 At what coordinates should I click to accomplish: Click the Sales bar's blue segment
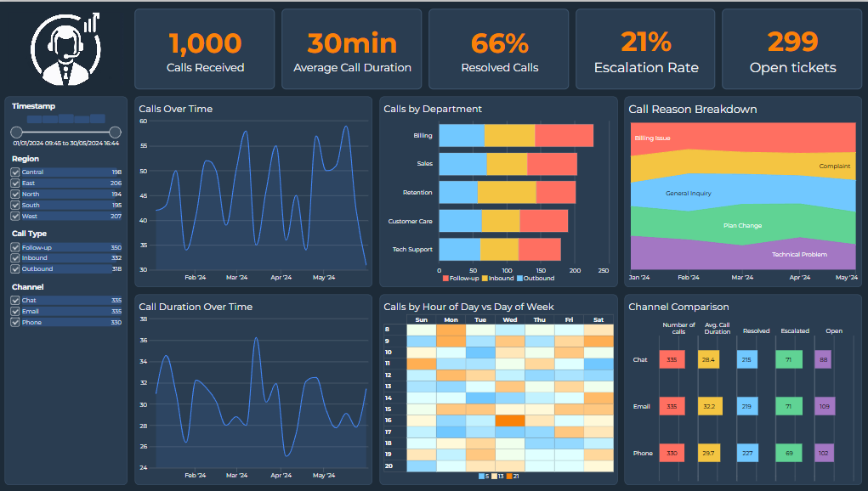[x=462, y=164]
